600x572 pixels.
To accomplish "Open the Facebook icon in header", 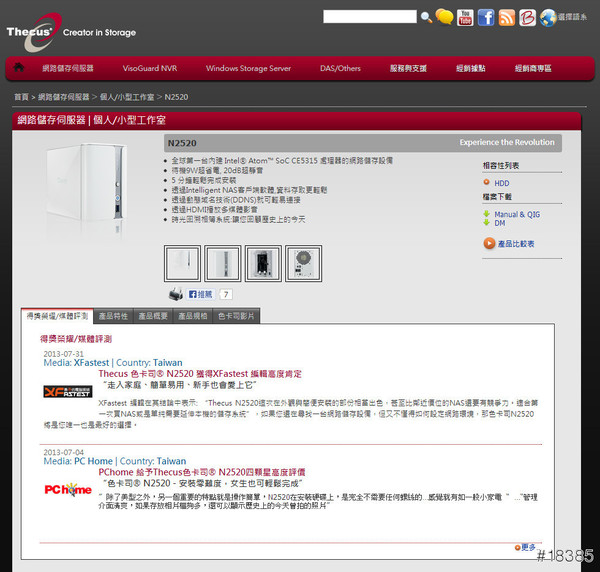I will coord(486,18).
